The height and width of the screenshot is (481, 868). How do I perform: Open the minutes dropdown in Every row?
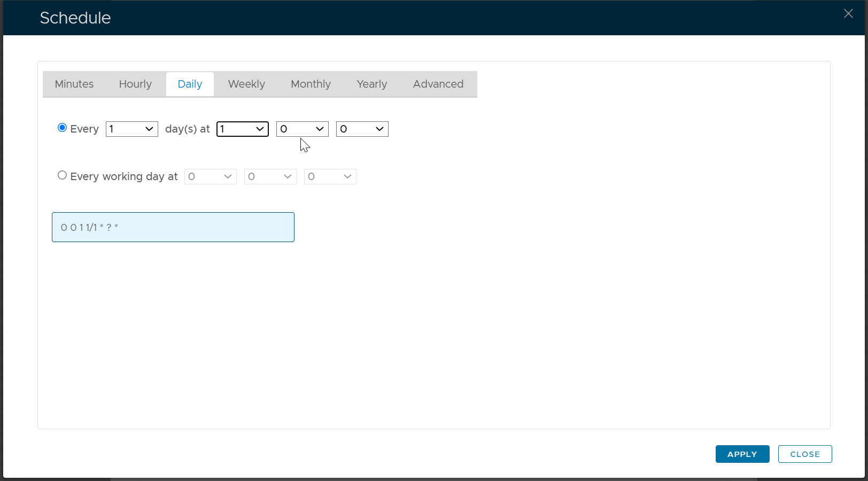pyautogui.click(x=302, y=129)
